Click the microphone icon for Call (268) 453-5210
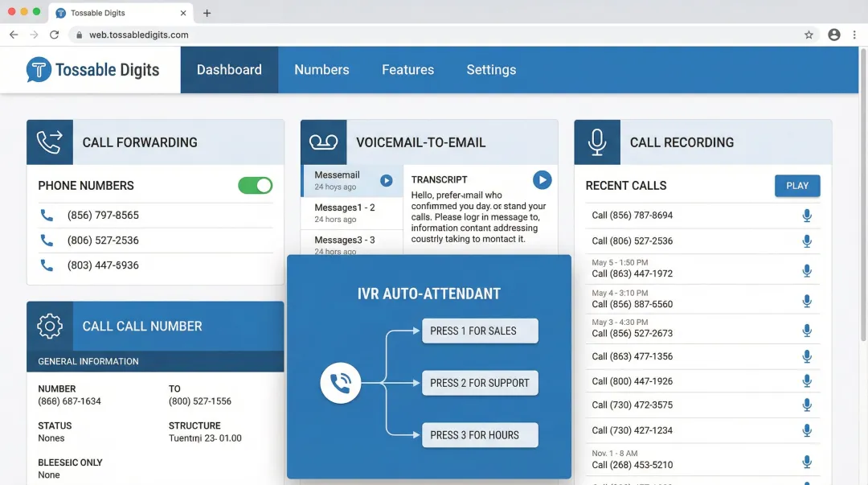The width and height of the screenshot is (868, 485). [807, 462]
